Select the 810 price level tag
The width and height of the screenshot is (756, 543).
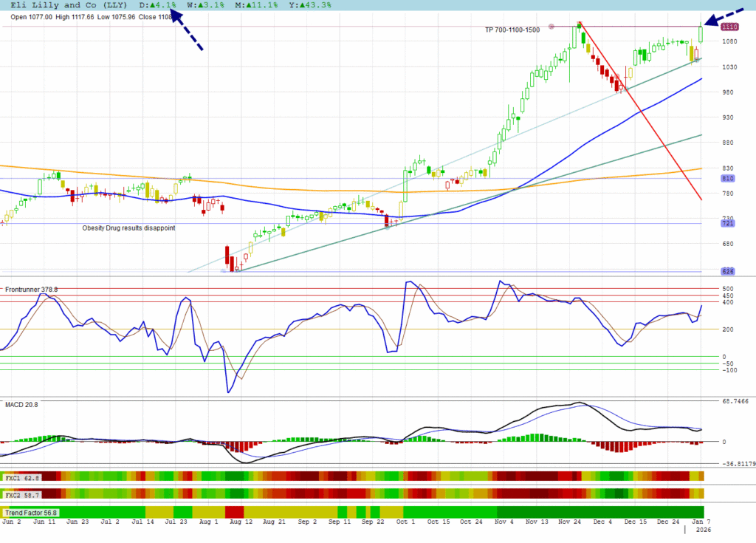point(727,178)
